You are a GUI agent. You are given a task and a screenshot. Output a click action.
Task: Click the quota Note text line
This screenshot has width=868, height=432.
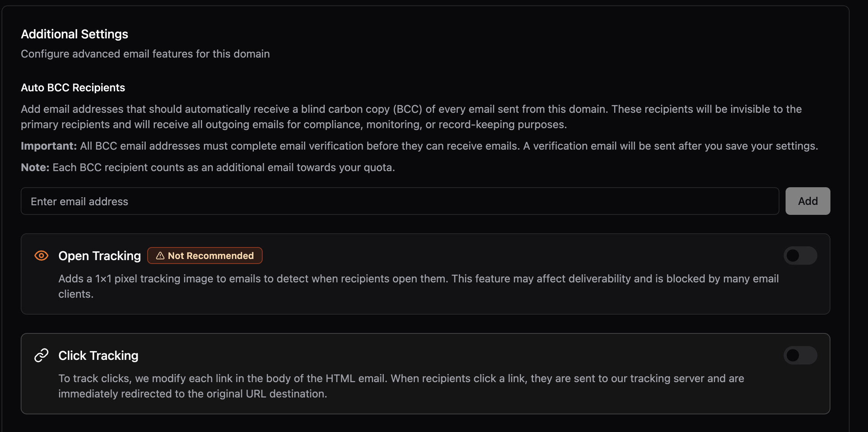[x=208, y=167]
